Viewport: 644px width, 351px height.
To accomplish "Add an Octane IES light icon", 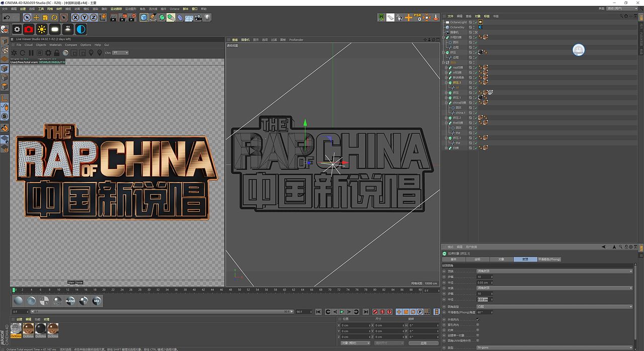I will (x=68, y=30).
